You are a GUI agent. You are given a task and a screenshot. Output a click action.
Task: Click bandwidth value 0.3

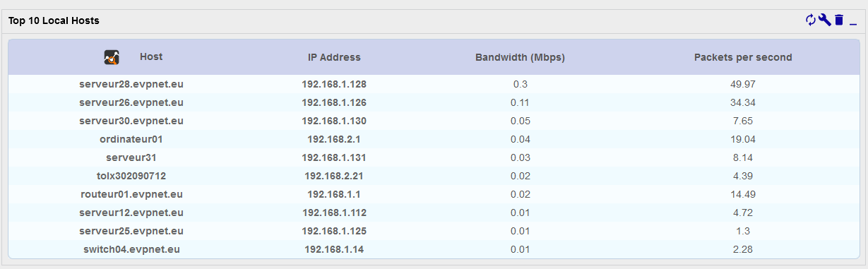[521, 84]
